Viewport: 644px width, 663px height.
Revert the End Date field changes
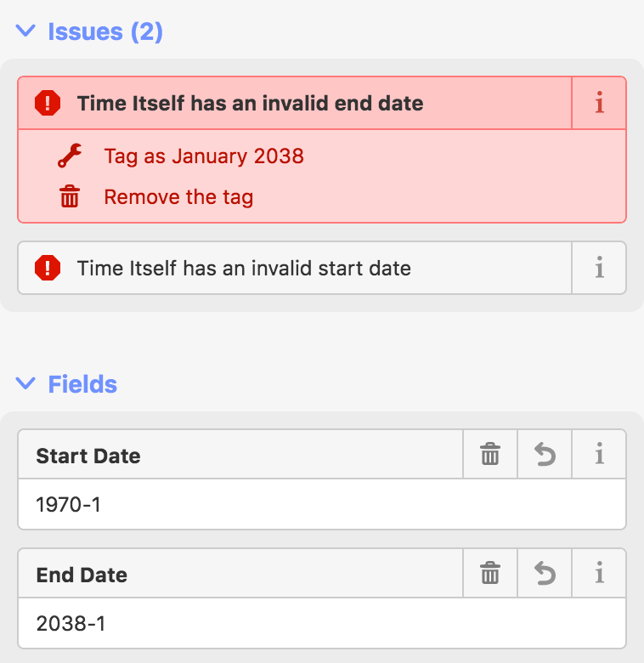(x=545, y=575)
